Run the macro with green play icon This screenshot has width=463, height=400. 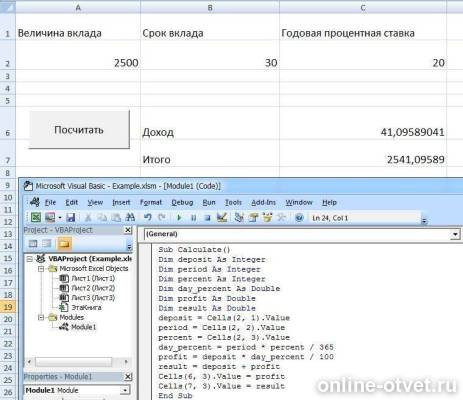[179, 218]
